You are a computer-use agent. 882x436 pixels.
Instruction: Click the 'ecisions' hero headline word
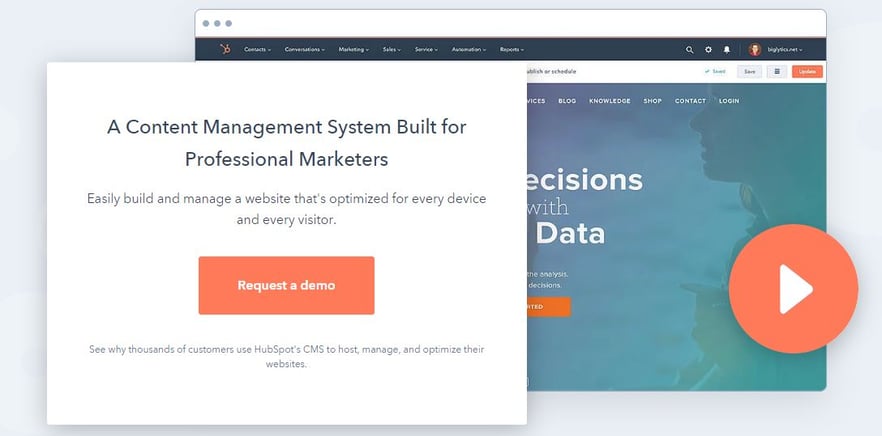pyautogui.click(x=585, y=180)
